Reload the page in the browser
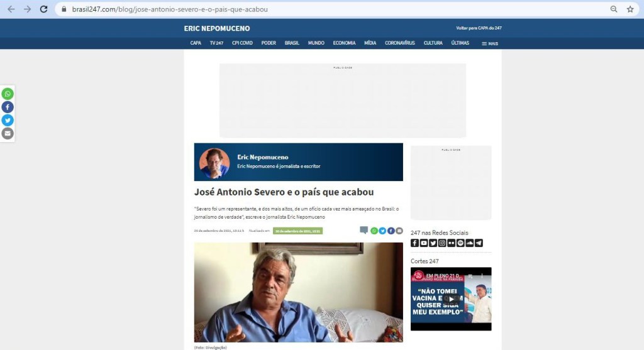This screenshot has width=644, height=350. (43, 9)
